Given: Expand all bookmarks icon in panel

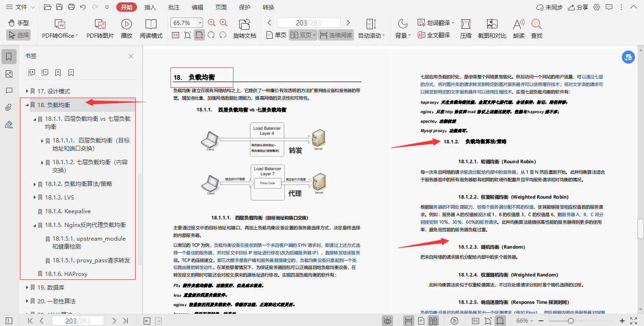Looking at the screenshot, I should coord(32,73).
